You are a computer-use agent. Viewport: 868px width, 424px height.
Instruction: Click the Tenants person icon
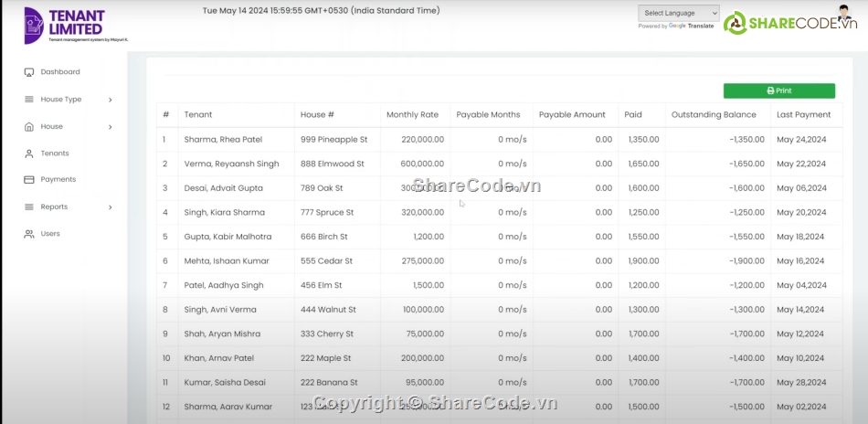point(29,154)
